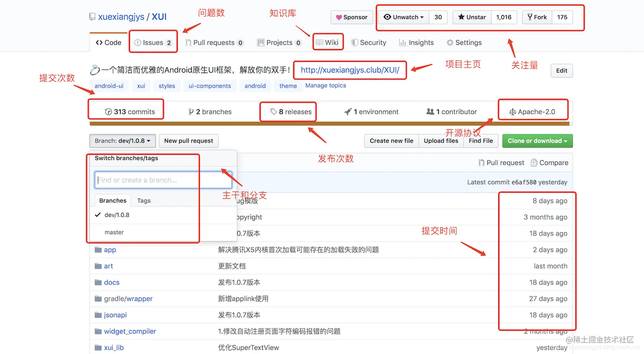The width and height of the screenshot is (644, 354).
Task: Click the people icon beside 1 contributor
Action: coord(430,111)
